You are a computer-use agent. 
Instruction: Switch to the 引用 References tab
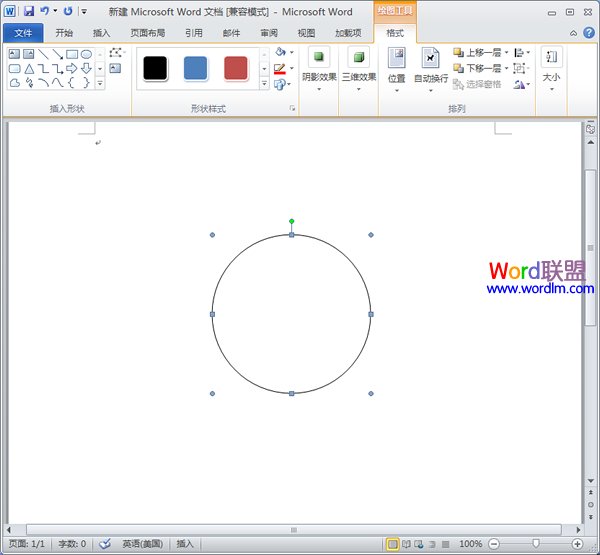point(194,33)
